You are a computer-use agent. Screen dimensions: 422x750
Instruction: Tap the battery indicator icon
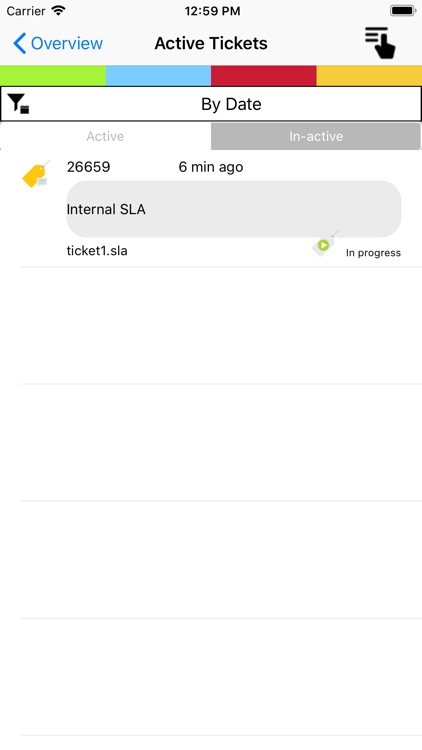[403, 11]
